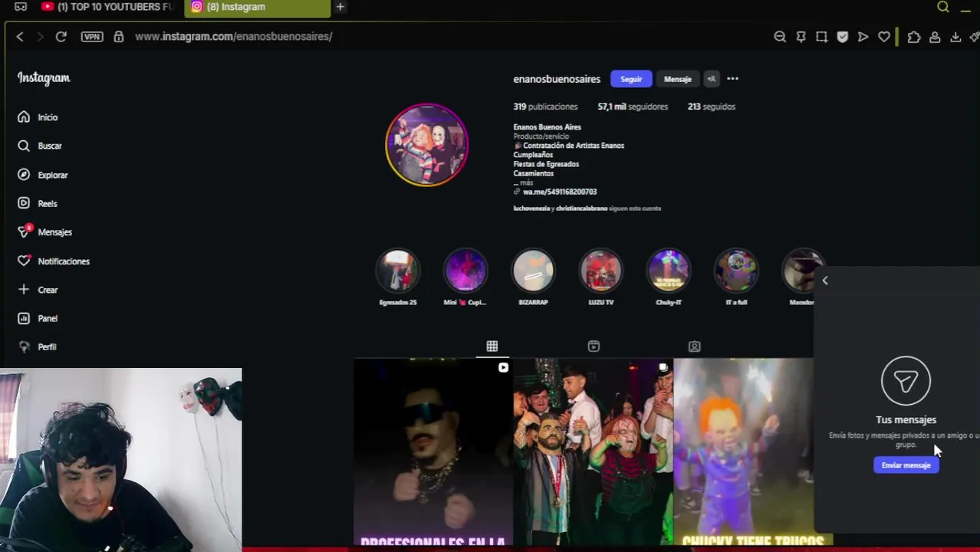Click the pin icon in toolbar
This screenshot has width=980, height=552.
click(801, 36)
